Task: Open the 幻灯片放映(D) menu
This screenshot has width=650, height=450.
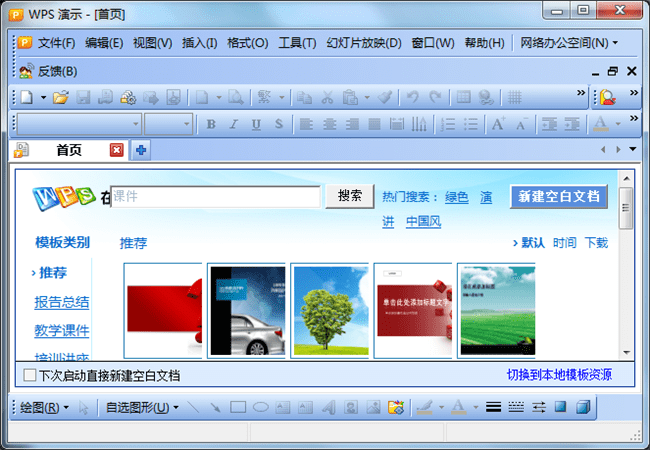Action: click(364, 43)
